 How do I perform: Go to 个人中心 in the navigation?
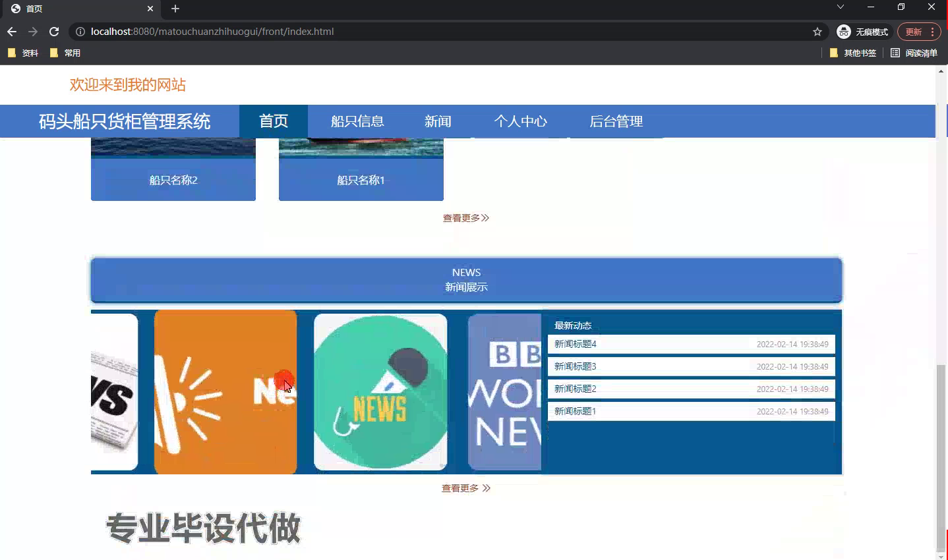coord(521,121)
